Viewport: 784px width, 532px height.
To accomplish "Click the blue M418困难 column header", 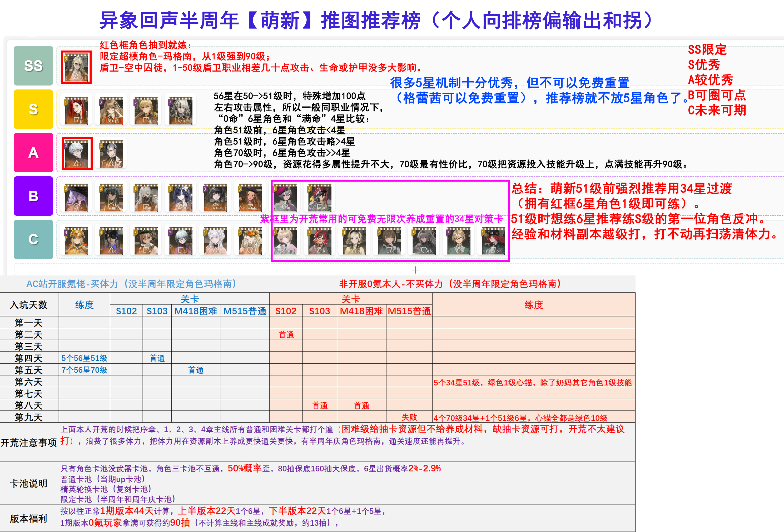I will pos(196,311).
